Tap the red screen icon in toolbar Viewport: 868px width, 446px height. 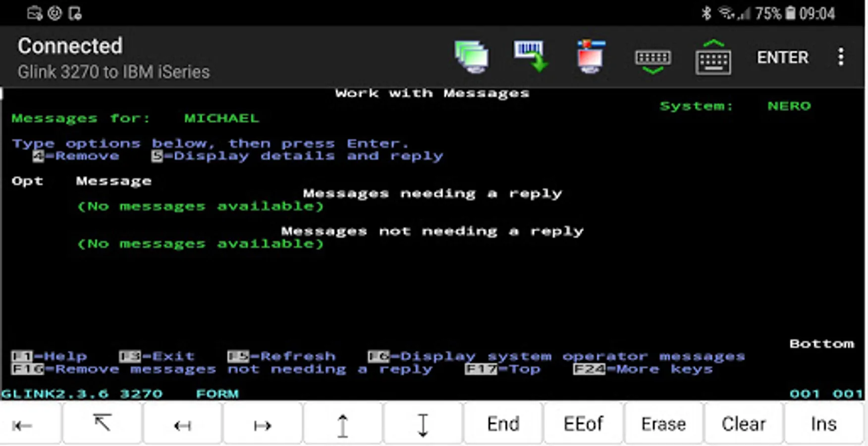591,56
